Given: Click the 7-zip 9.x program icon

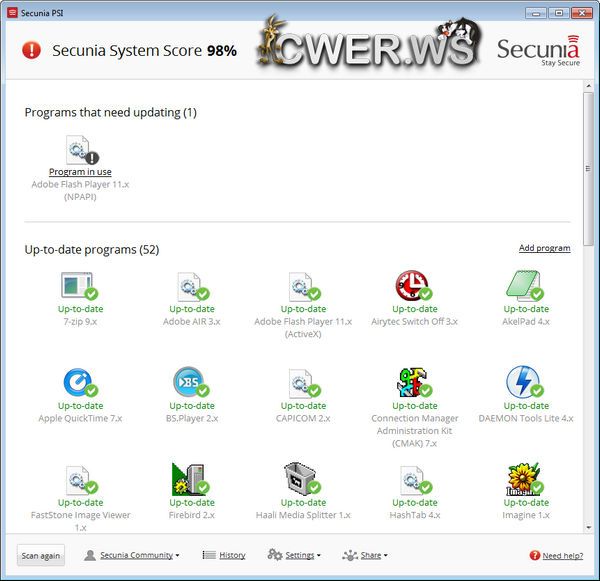Looking at the screenshot, I should (78, 286).
